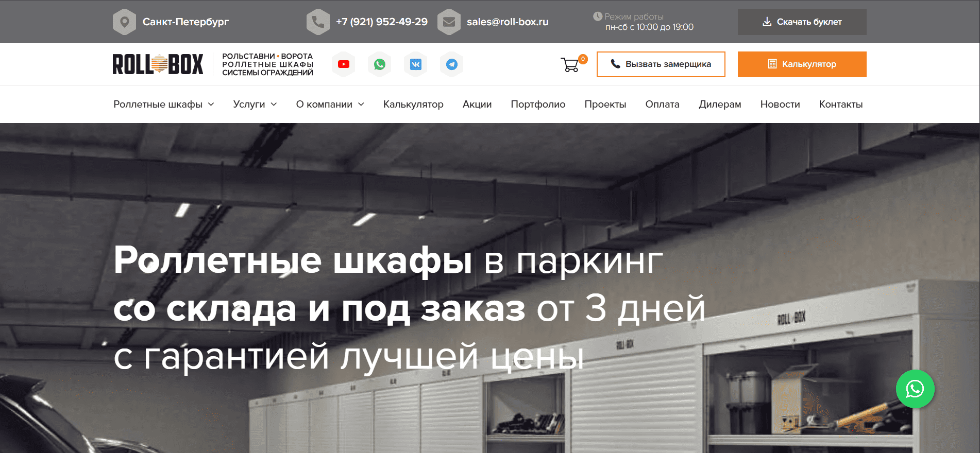
Task: Click the ROLL BOX logo
Action: click(158, 64)
